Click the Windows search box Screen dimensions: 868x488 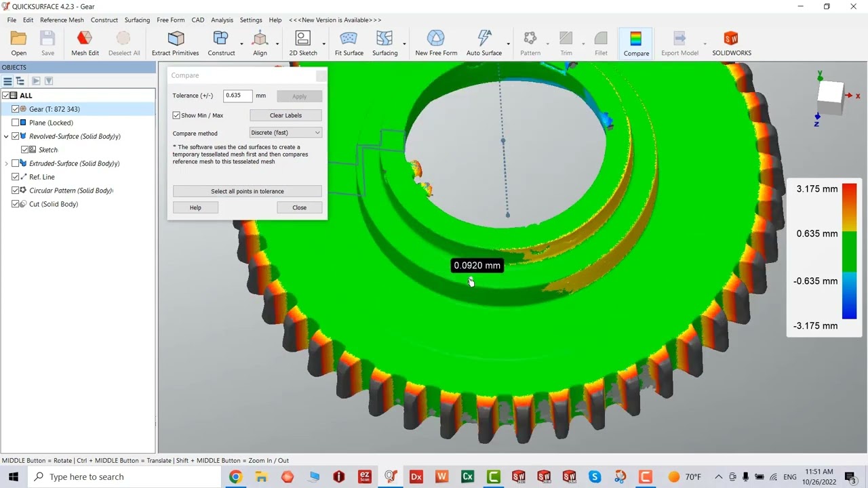[125, 476]
